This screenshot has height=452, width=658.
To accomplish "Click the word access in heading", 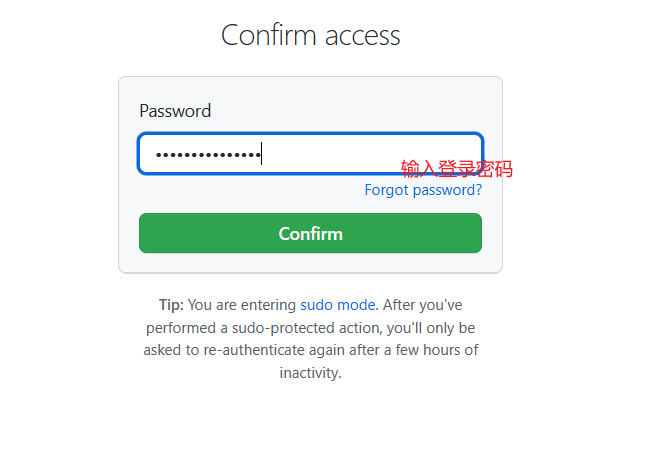I will [x=363, y=37].
